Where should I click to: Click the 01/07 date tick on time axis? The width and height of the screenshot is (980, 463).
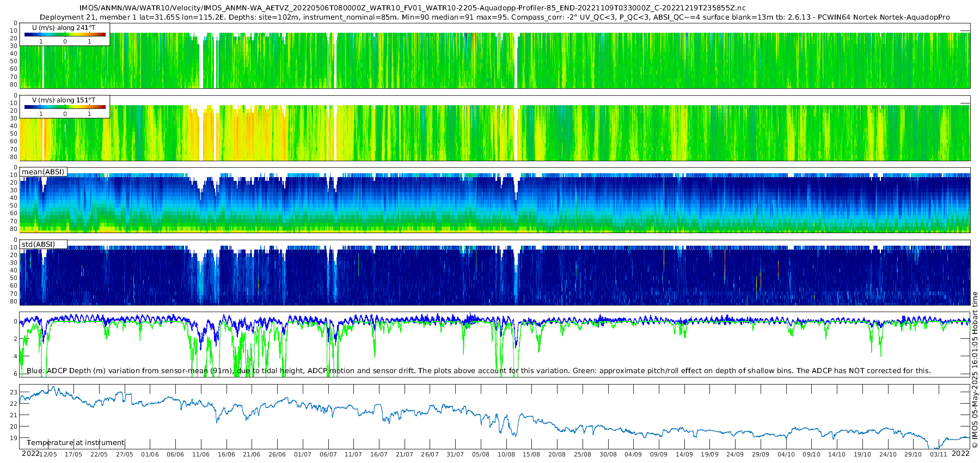pyautogui.click(x=303, y=454)
